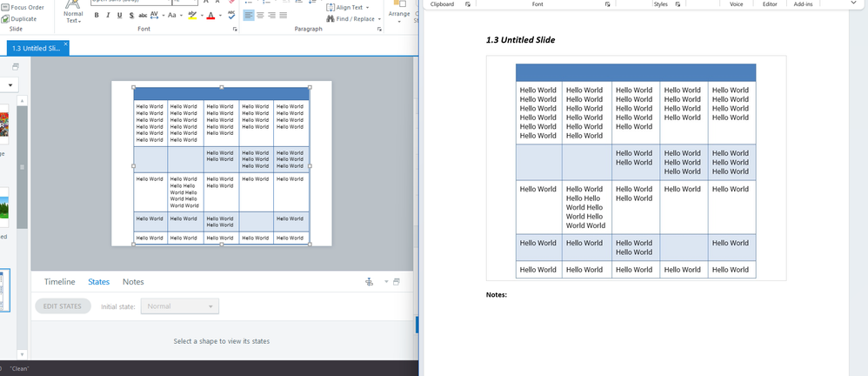Screen dimensions: 868x376
Task: Close the 1.3 Untitled Slide tab
Action: pos(66,44)
